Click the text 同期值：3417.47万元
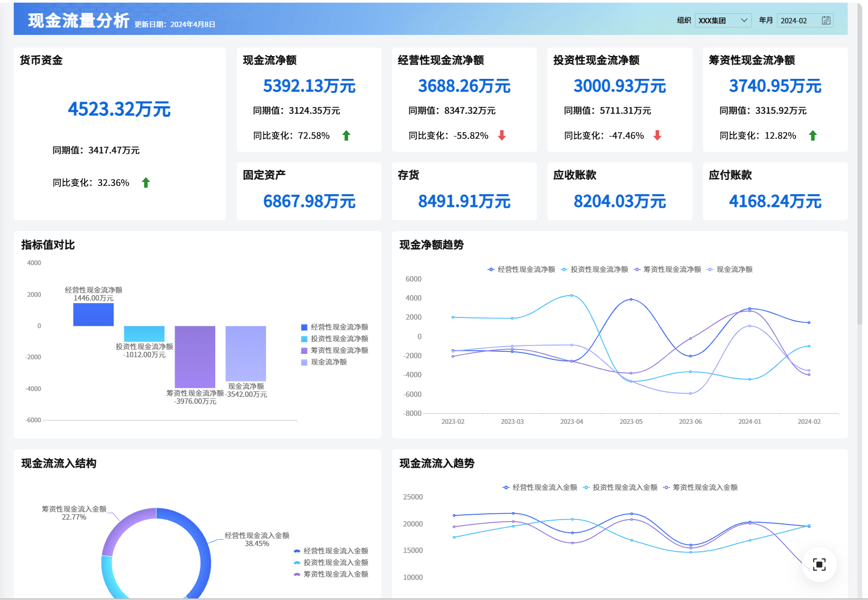 coord(96,150)
